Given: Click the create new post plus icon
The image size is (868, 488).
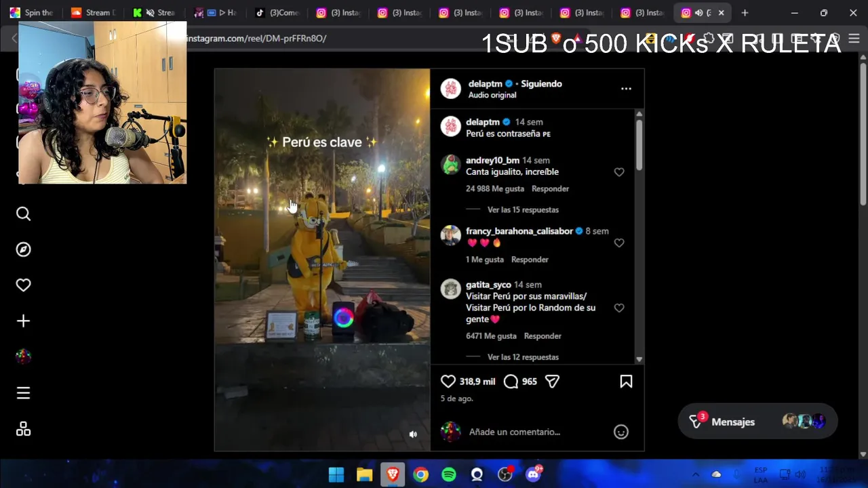Looking at the screenshot, I should (23, 321).
